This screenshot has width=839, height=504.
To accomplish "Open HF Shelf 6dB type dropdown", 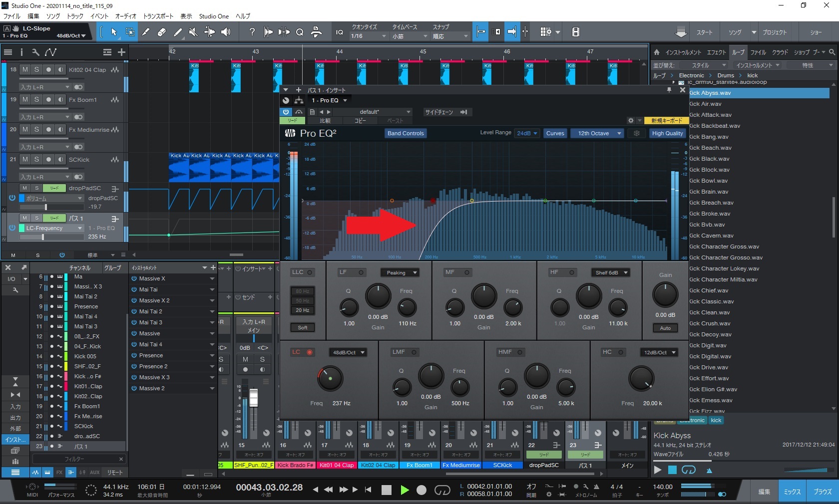I will tap(611, 272).
